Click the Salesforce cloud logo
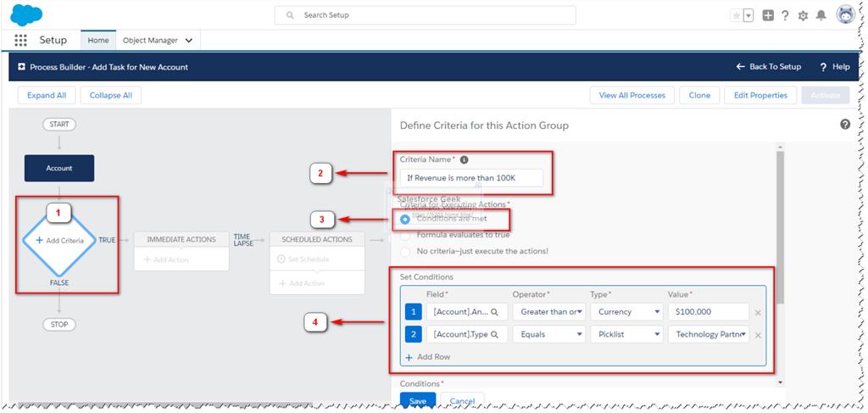 click(26, 15)
